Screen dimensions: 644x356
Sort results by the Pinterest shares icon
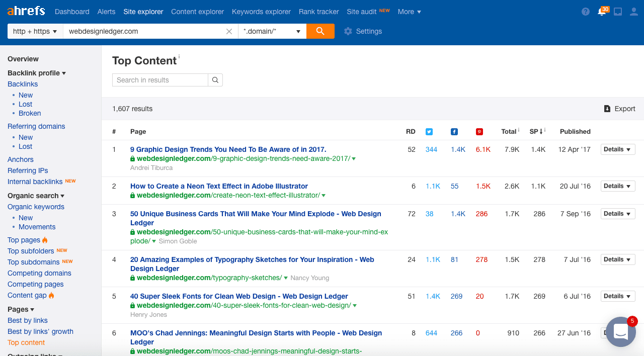479,131
